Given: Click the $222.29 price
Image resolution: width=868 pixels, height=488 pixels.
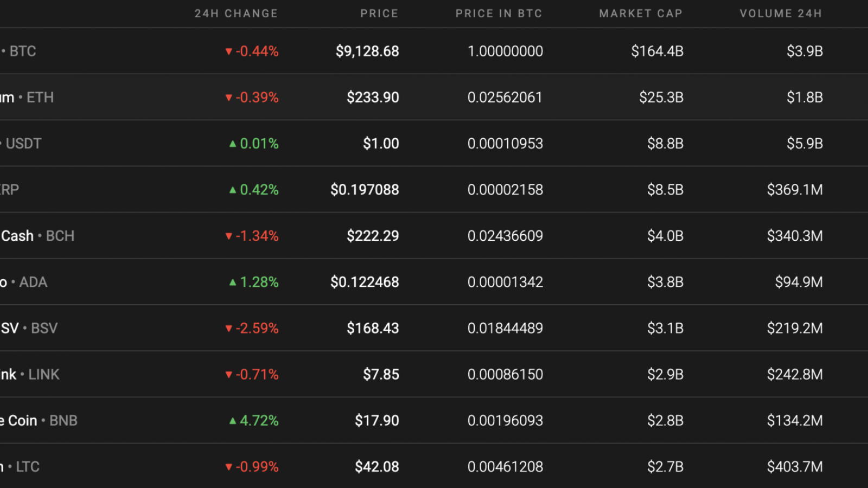Looking at the screenshot, I should 373,235.
